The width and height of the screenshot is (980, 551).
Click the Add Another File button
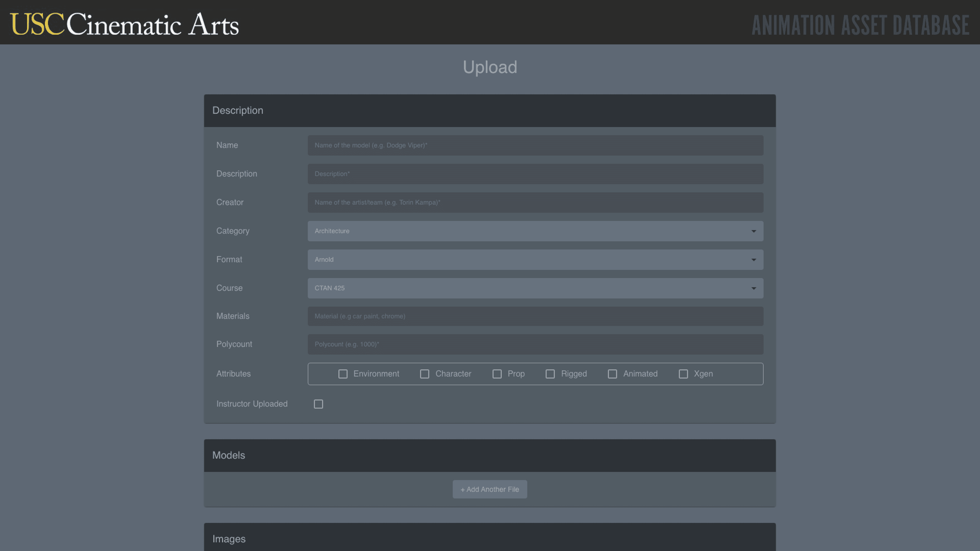point(490,490)
